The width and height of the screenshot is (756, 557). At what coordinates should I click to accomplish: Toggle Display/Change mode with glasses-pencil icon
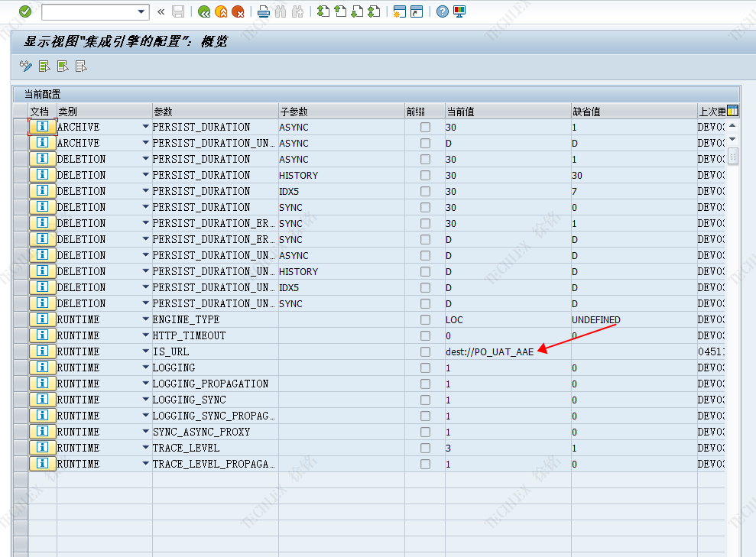26,66
